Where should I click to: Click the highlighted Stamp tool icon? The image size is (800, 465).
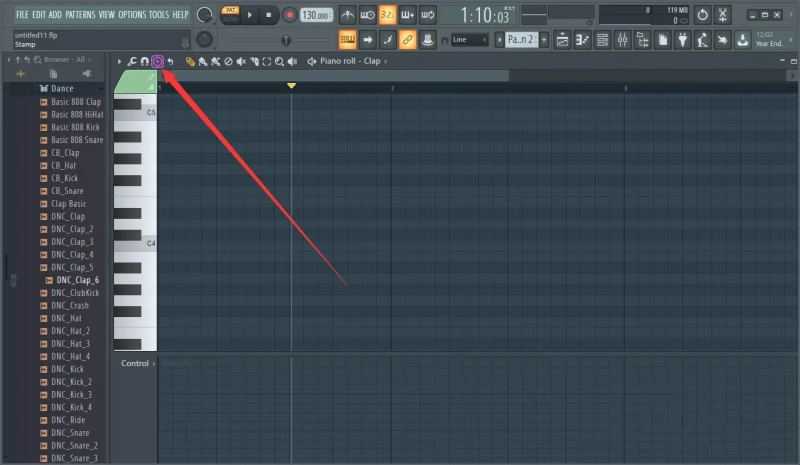158,61
